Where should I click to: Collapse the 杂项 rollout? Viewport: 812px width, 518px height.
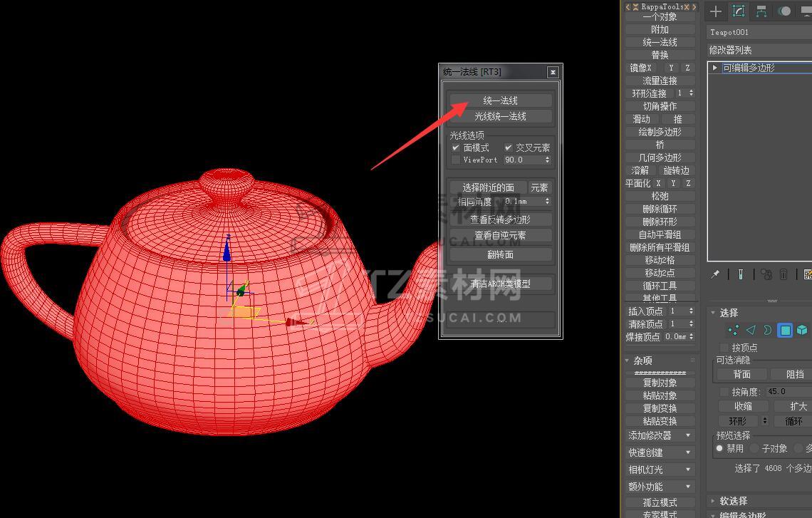[x=627, y=361]
